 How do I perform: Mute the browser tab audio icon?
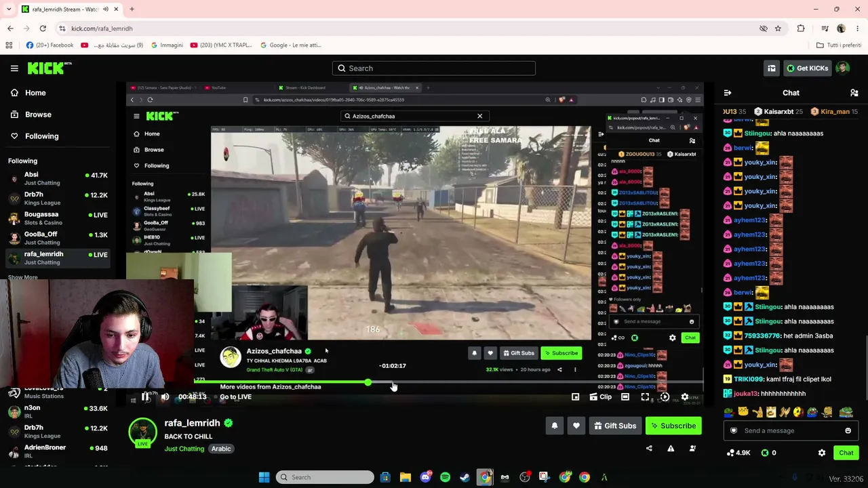pyautogui.click(x=105, y=9)
